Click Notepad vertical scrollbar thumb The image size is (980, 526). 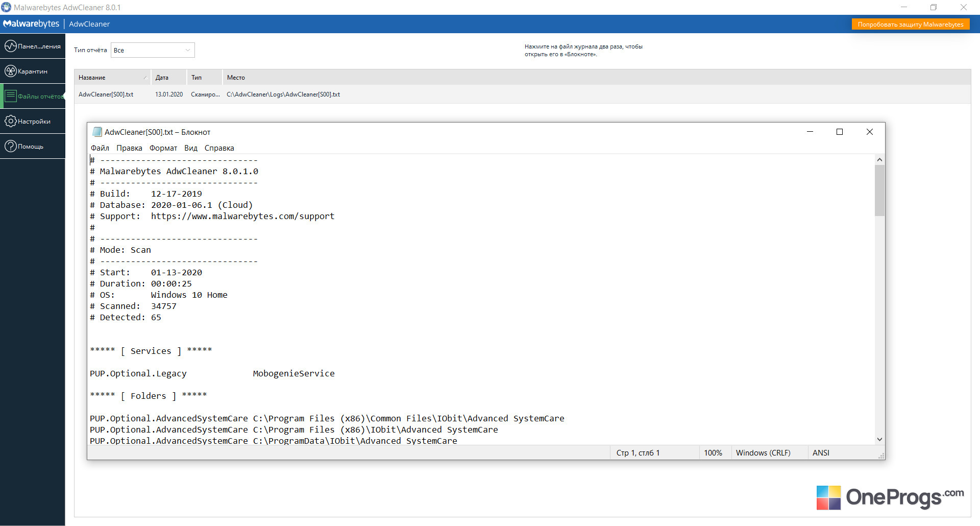(x=879, y=190)
